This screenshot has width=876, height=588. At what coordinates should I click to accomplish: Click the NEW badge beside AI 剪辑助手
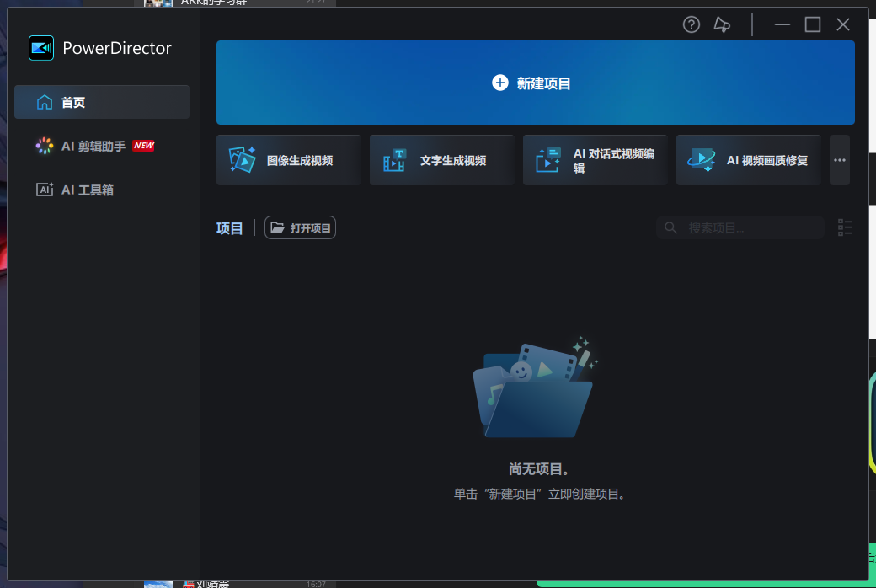click(143, 146)
